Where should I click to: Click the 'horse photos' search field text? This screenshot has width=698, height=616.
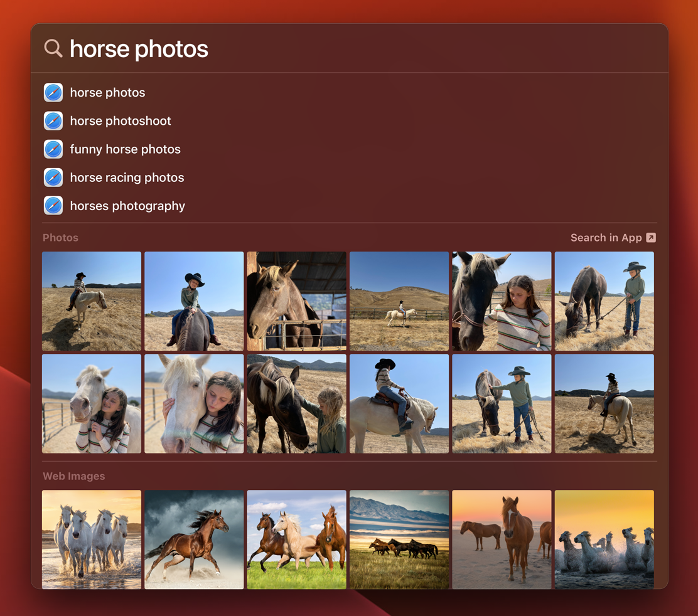[139, 48]
